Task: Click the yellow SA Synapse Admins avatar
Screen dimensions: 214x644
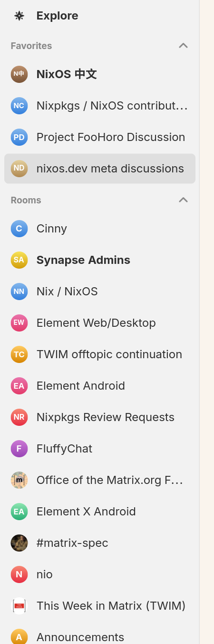Action: tap(19, 260)
